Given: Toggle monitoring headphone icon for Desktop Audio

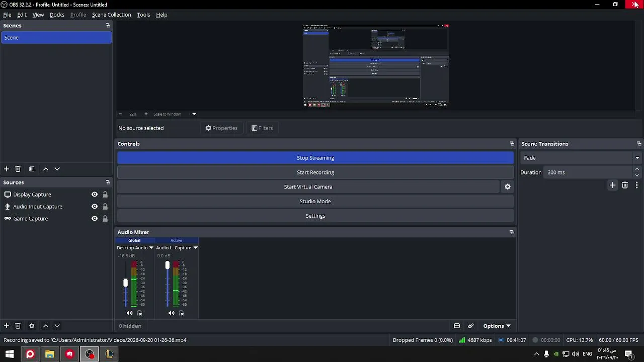Looking at the screenshot, I should pyautogui.click(x=139, y=313).
